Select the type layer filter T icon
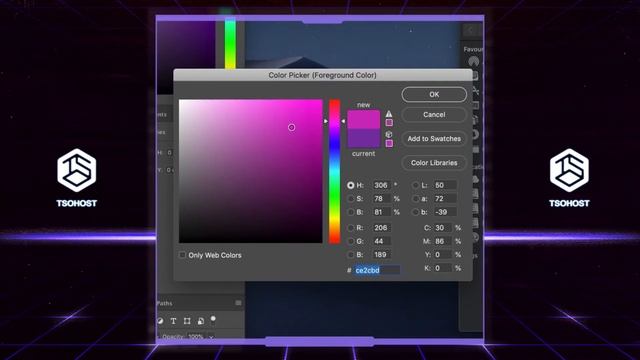The width and height of the screenshot is (640, 360). (x=173, y=321)
